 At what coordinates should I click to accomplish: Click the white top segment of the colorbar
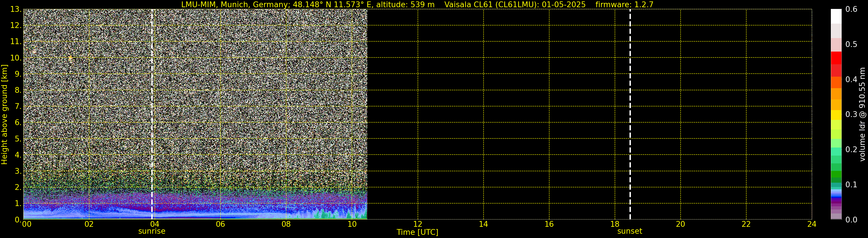point(836,16)
